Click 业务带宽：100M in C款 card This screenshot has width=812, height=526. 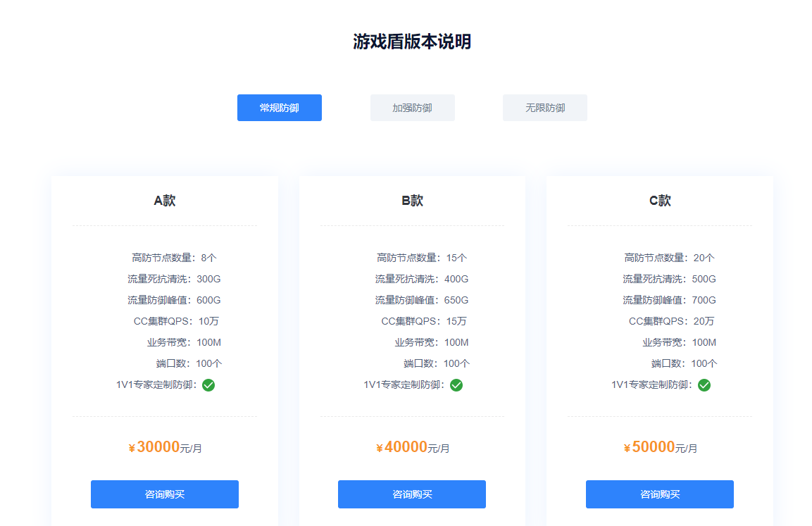coord(679,343)
